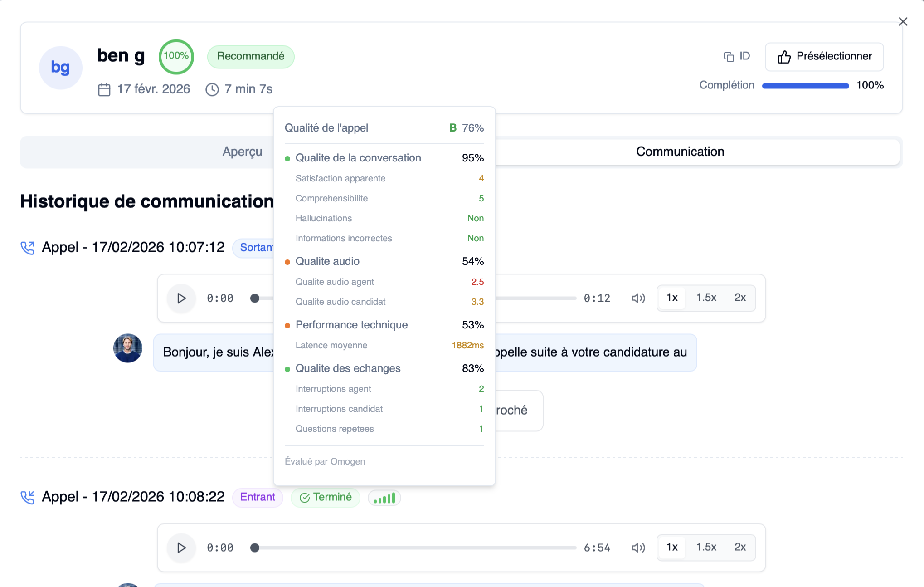Expand the Qualite audio section
Viewport: 924px width, 587px height.
[x=327, y=261]
